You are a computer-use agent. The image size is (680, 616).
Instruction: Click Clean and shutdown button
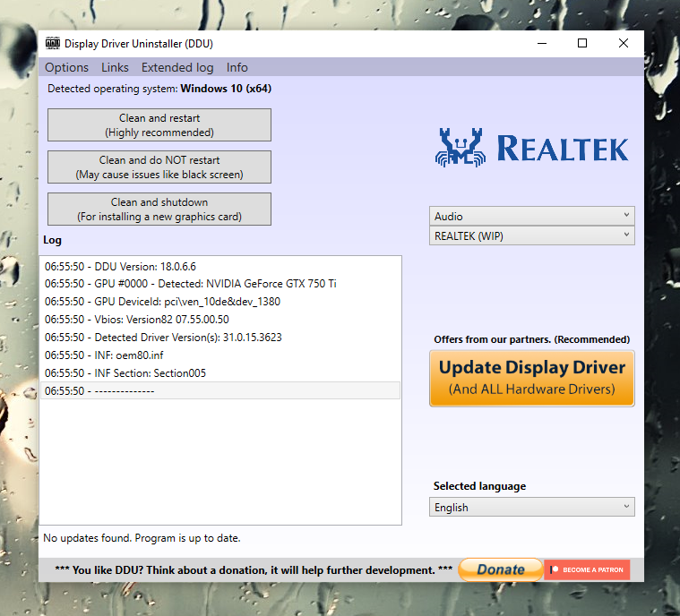tap(159, 209)
